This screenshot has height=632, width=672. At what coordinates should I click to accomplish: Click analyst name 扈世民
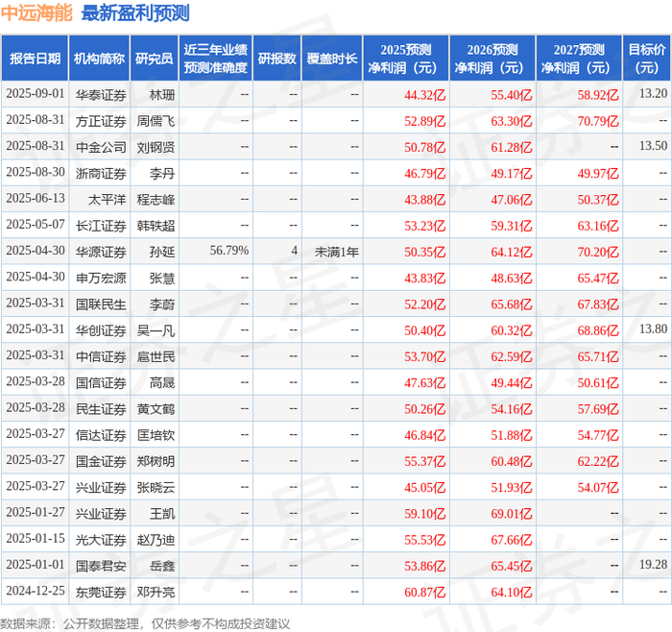156,356
